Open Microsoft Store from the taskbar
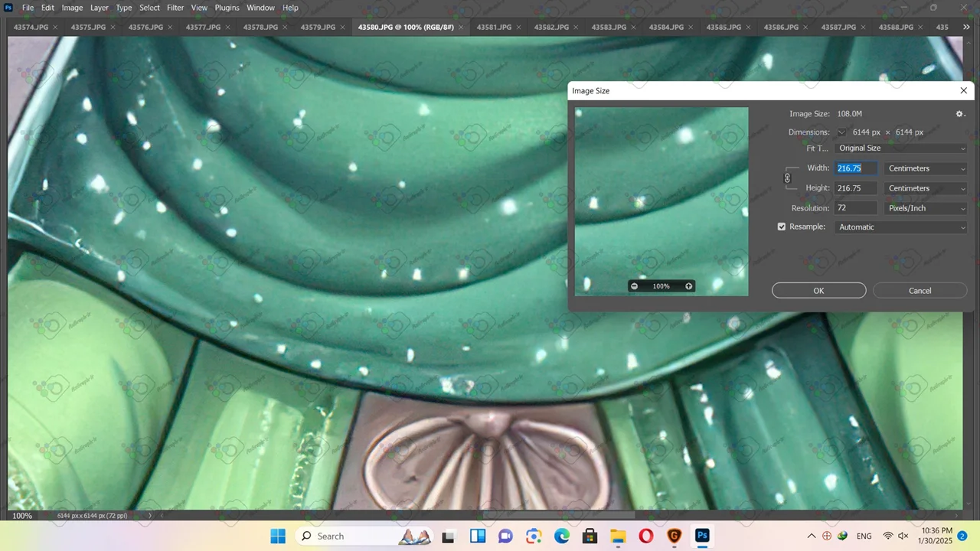 pos(590,536)
